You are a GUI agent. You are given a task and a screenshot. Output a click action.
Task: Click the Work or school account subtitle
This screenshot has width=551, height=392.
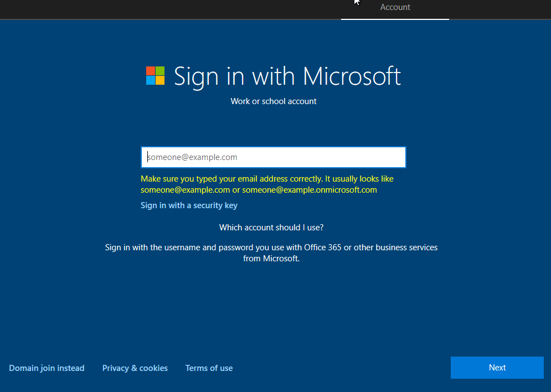[x=274, y=101]
